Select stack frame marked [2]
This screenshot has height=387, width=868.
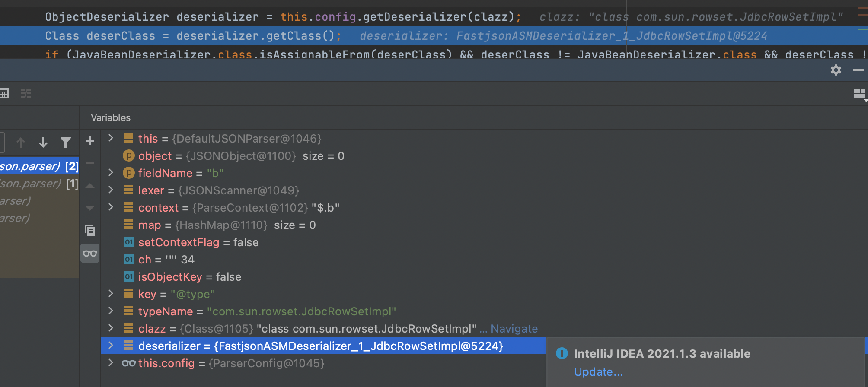pos(39,166)
